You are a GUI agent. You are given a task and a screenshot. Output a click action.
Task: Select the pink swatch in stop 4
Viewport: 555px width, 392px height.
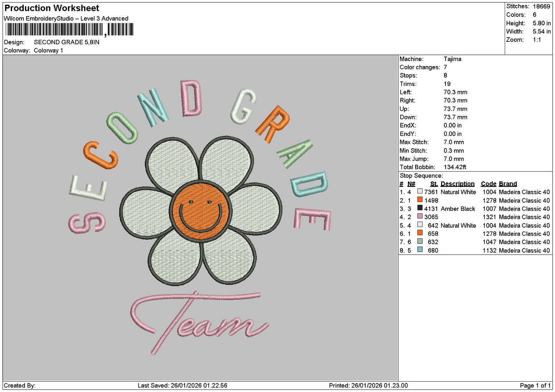point(420,216)
